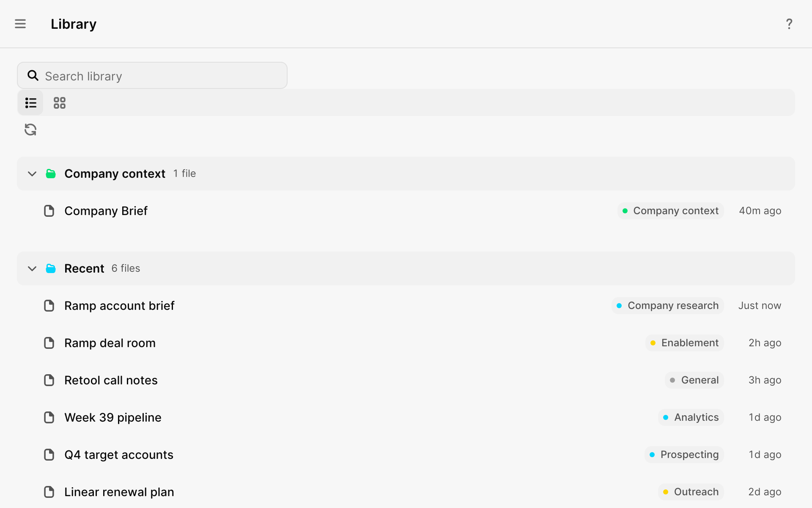Viewport: 812px width, 508px height.
Task: Click the Just now timestamp
Action: coord(760,306)
